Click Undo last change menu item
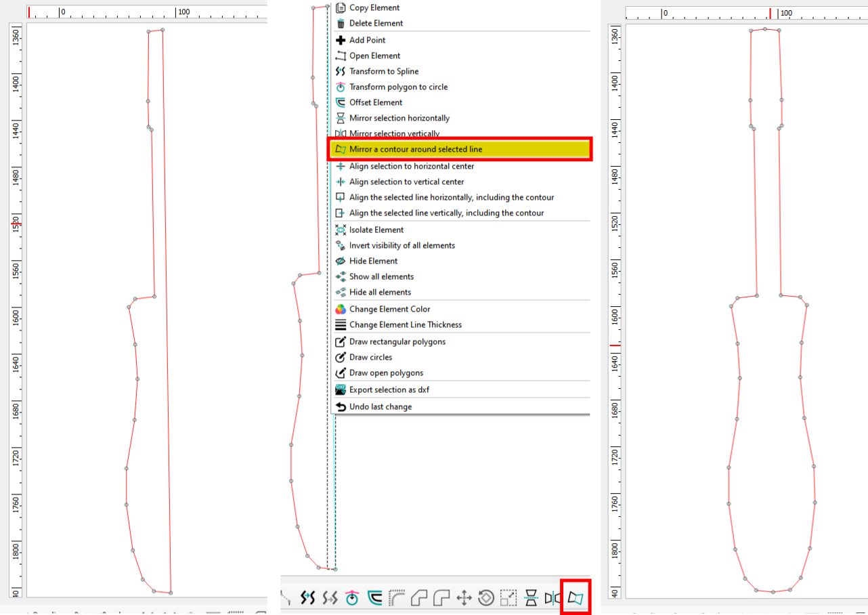Screen dimensions: 868x615 (x=380, y=406)
